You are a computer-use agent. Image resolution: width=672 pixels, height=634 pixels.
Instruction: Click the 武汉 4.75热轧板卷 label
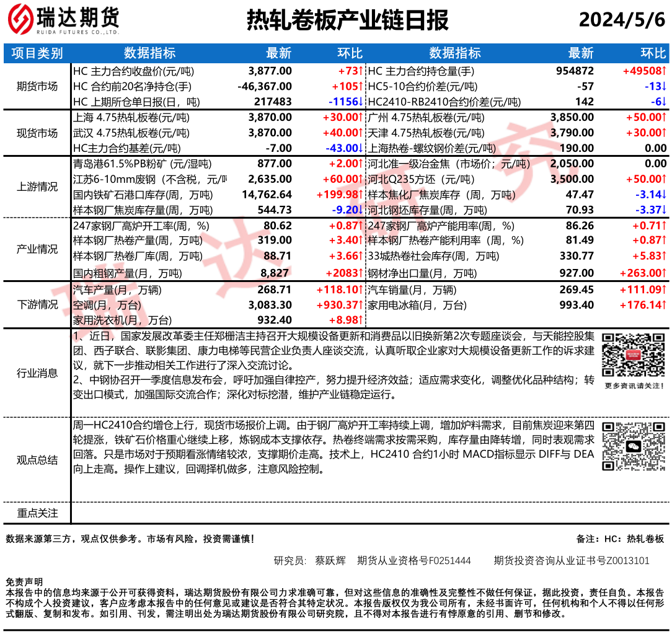[131, 133]
